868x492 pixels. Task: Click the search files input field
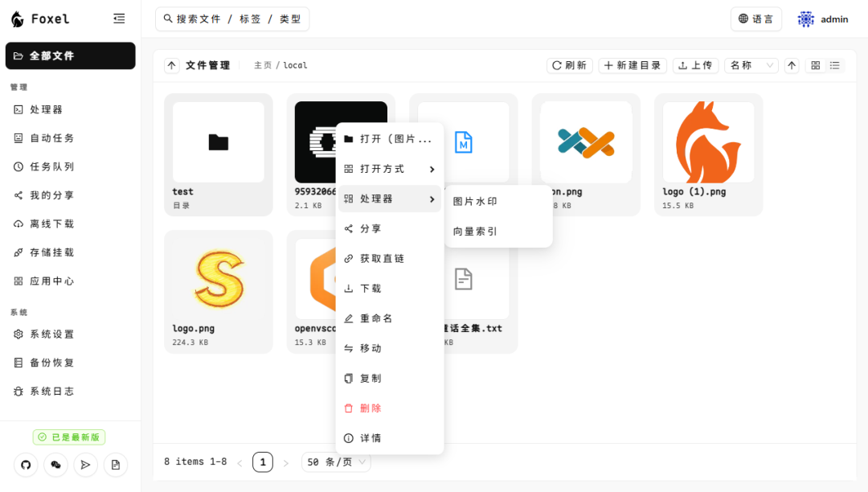(x=231, y=18)
